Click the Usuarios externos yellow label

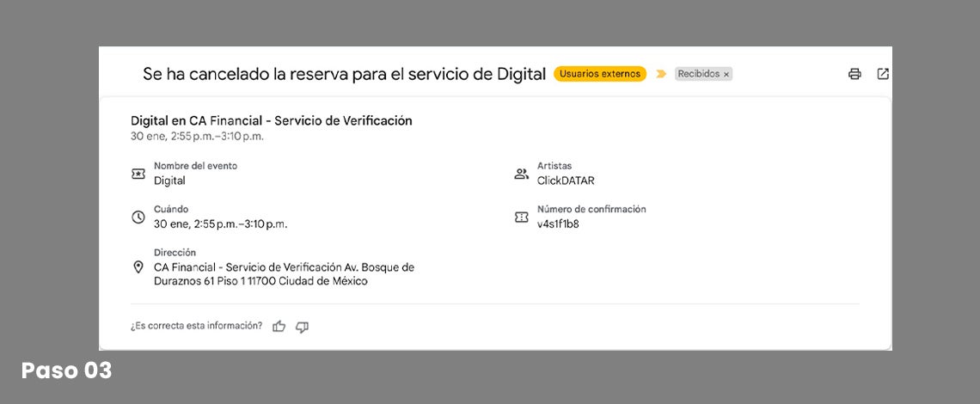[600, 74]
